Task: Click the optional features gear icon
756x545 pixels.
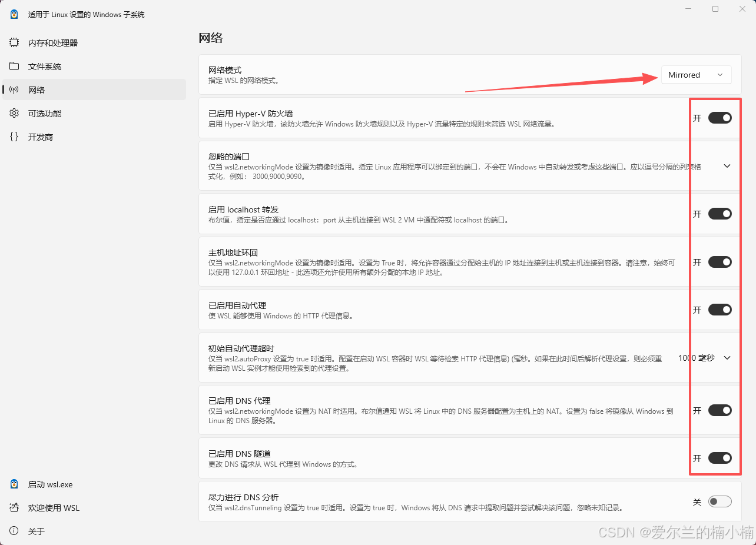Action: (x=14, y=114)
